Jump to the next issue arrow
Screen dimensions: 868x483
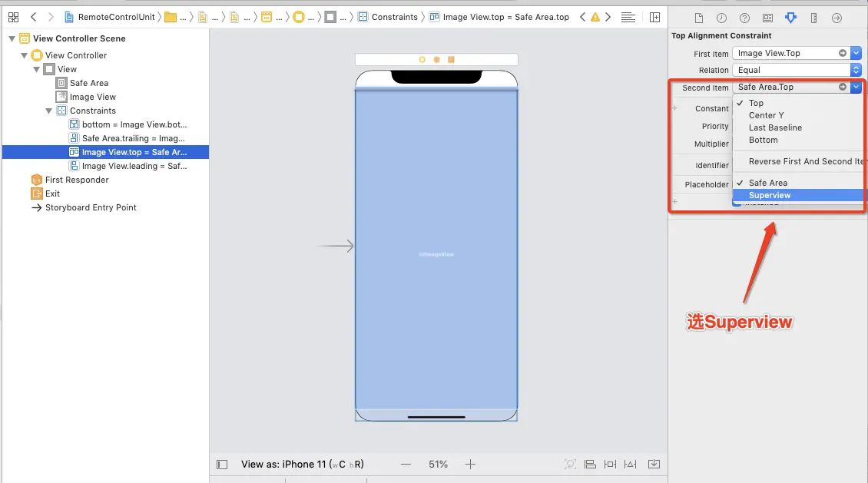[x=608, y=17]
